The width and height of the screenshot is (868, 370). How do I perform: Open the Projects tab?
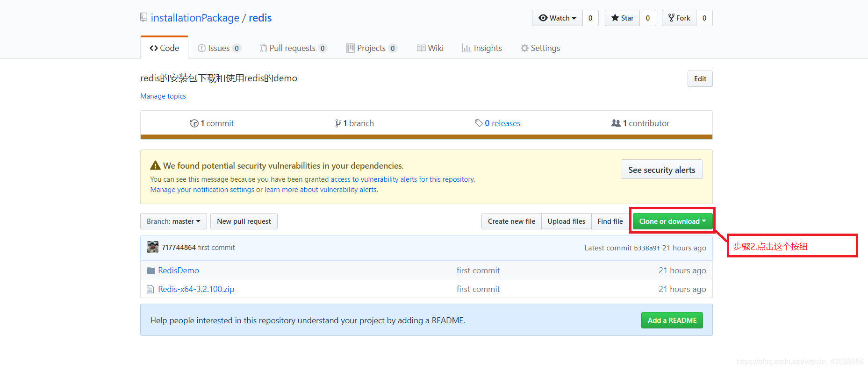tap(372, 48)
